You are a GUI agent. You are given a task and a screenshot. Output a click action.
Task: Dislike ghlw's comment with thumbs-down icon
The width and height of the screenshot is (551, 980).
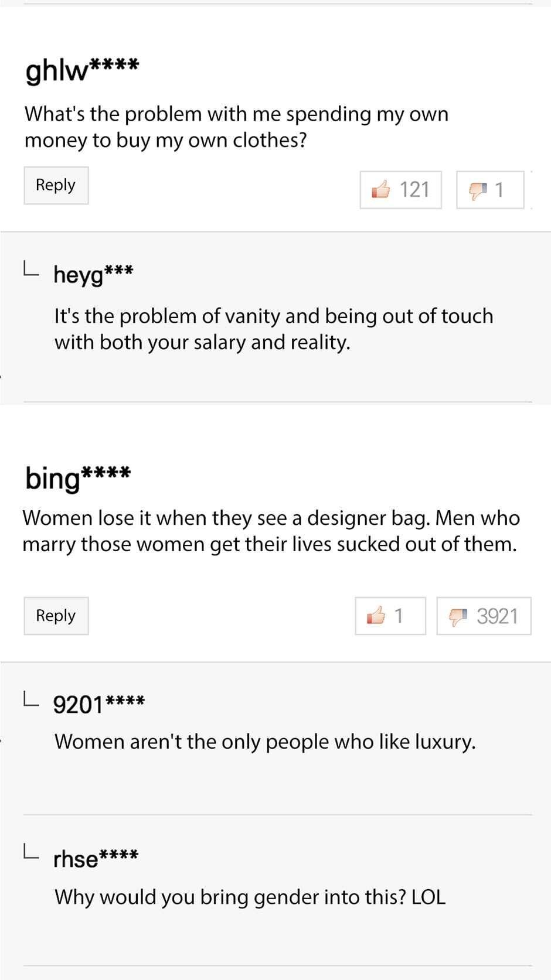478,190
